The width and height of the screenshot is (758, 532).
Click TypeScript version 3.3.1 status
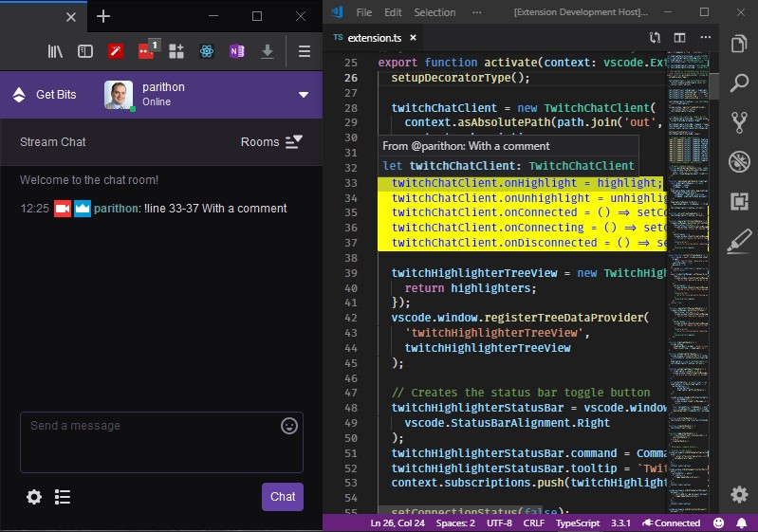(620, 523)
